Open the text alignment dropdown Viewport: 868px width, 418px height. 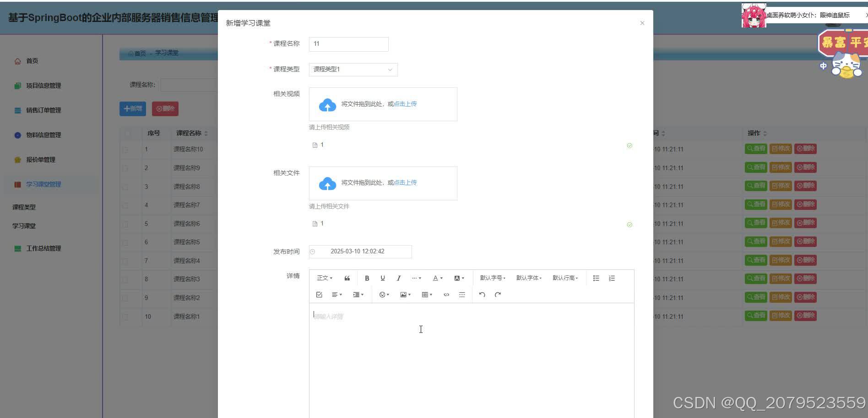(337, 295)
